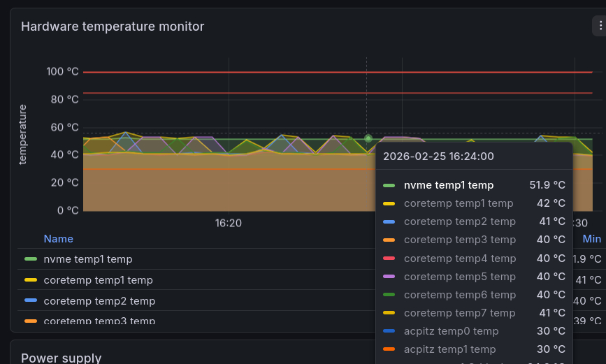This screenshot has height=364, width=606.
Task: Click the Hardware temperature monitor panel title
Action: 113,27
